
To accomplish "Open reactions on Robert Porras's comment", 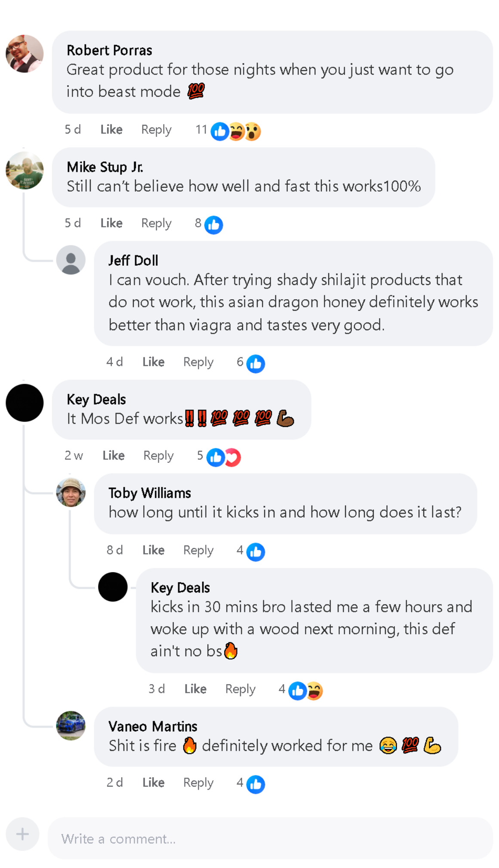I will click(236, 131).
